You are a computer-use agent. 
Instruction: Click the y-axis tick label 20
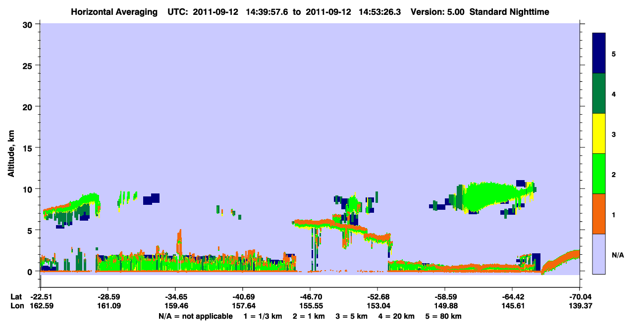point(29,106)
